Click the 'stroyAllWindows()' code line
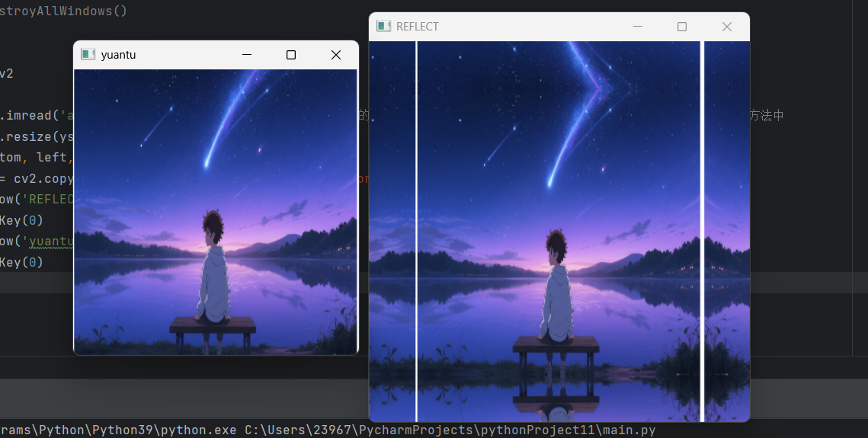This screenshot has width=868, height=438. pos(64,11)
